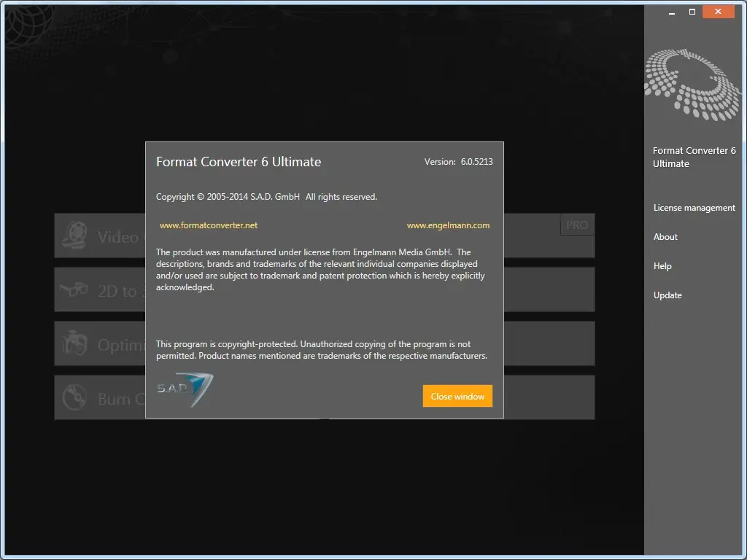Open License management in sidebar
This screenshot has width=747, height=560.
tap(694, 208)
